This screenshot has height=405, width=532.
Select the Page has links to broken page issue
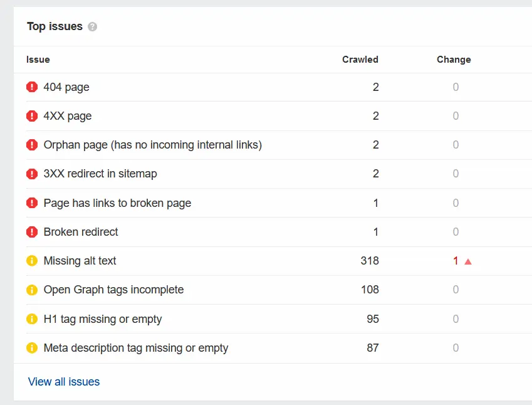tap(117, 203)
